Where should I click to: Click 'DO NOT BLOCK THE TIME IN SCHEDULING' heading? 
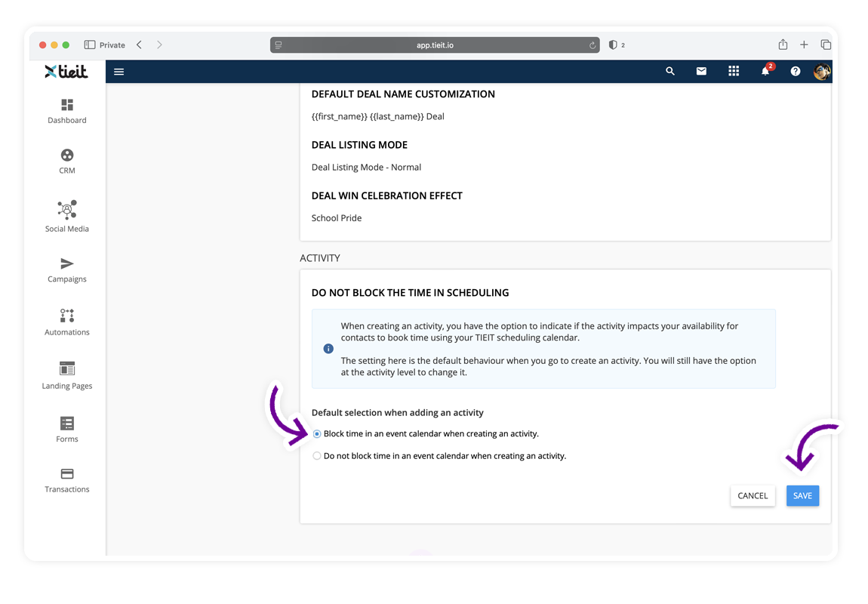coord(410,293)
